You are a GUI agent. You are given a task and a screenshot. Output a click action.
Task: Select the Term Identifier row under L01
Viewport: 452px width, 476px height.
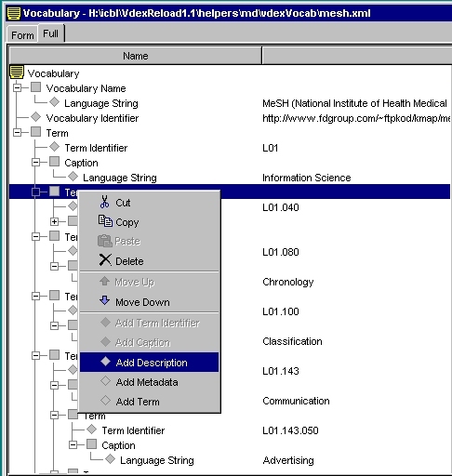click(96, 148)
